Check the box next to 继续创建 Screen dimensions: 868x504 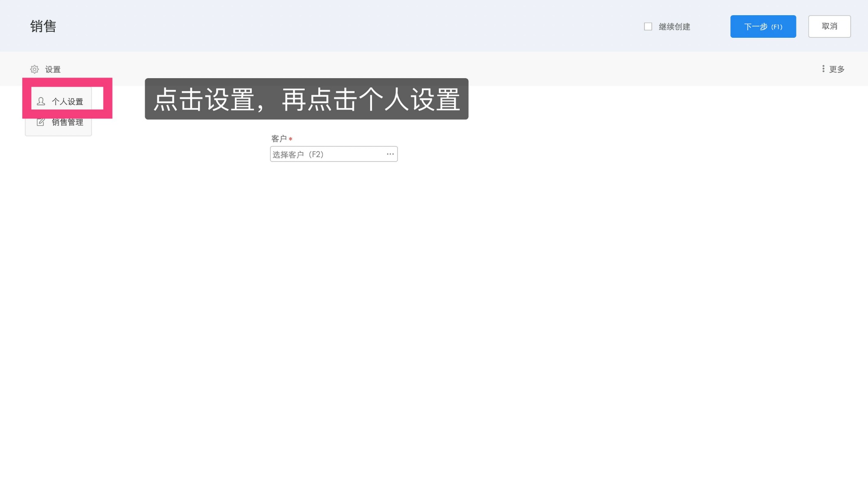point(648,26)
